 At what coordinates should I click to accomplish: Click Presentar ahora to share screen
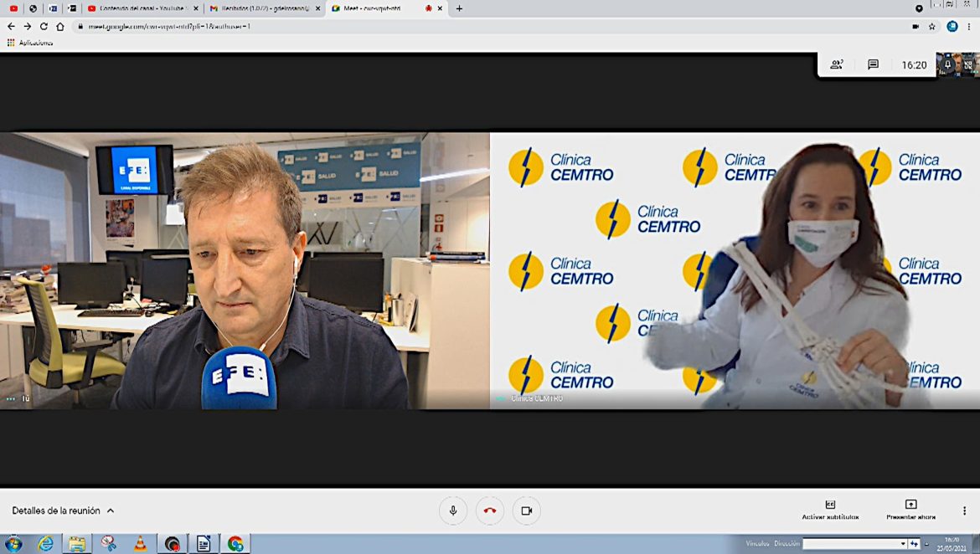pos(910,510)
